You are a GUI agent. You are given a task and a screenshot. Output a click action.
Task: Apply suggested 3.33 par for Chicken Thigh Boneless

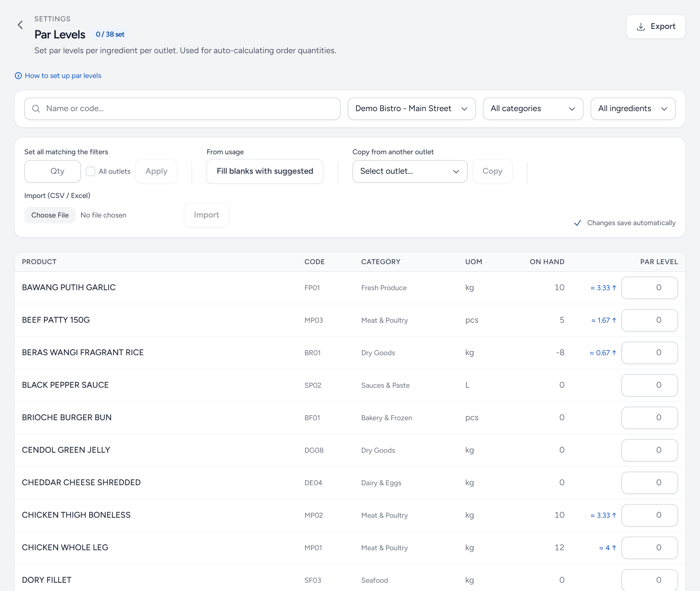point(603,515)
